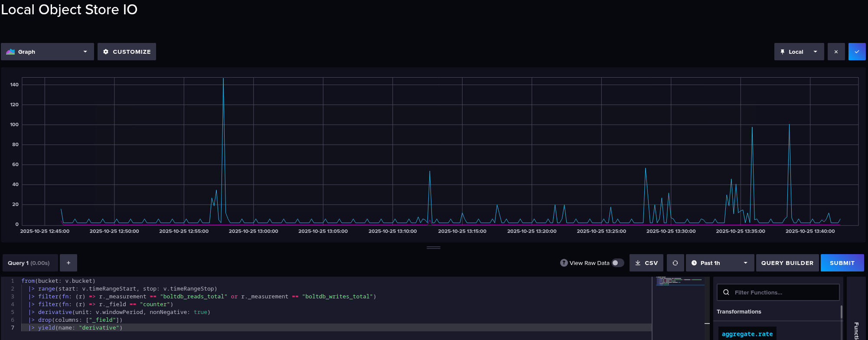Image resolution: width=868 pixels, height=340 pixels.
Task: Click line 7 yield statement in editor
Action: click(80, 328)
